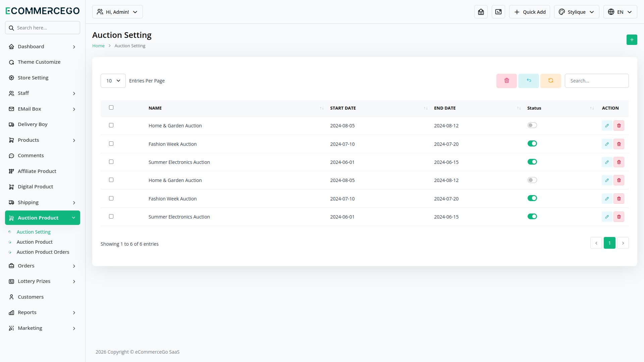Open the POS card icon in top bar
644x362 pixels.
coord(498,12)
